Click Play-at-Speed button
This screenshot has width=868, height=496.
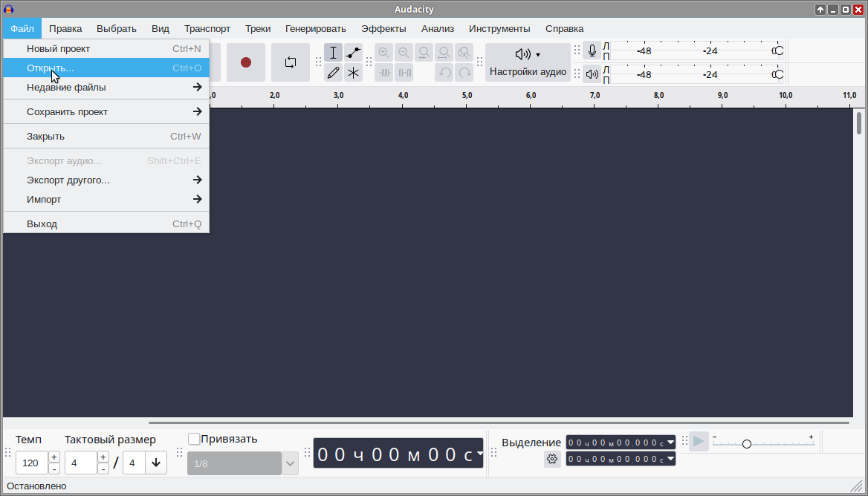699,441
